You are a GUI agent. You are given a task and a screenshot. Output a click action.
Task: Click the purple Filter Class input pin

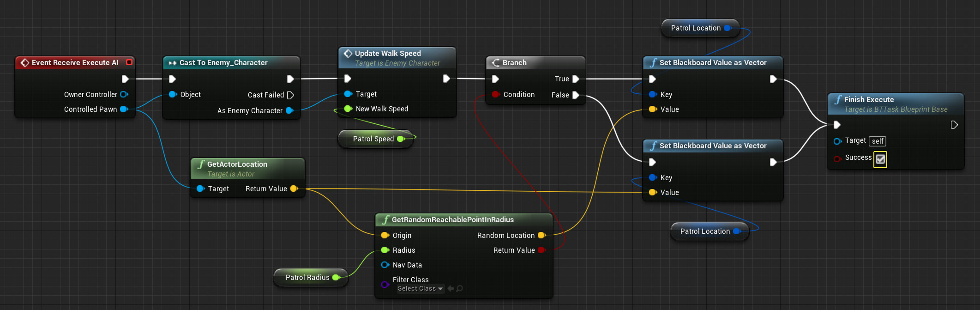385,284
